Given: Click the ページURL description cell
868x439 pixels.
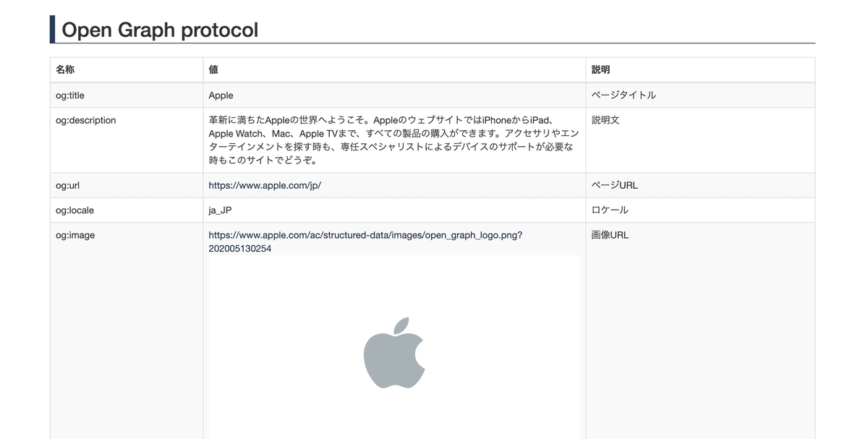Looking at the screenshot, I should 614,185.
